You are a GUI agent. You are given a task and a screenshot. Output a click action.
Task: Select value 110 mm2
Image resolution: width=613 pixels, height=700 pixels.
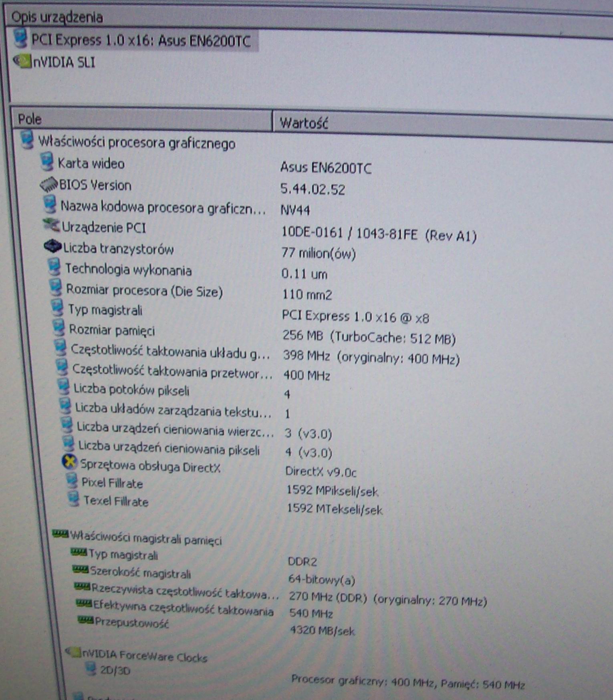tap(307, 295)
